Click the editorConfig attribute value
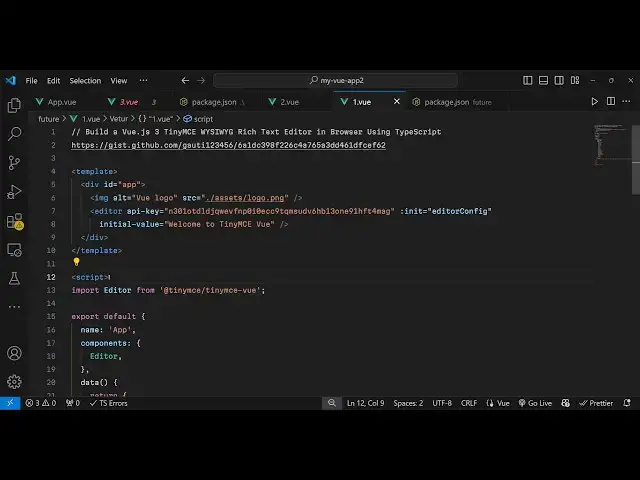This screenshot has width=640, height=480. [459, 211]
